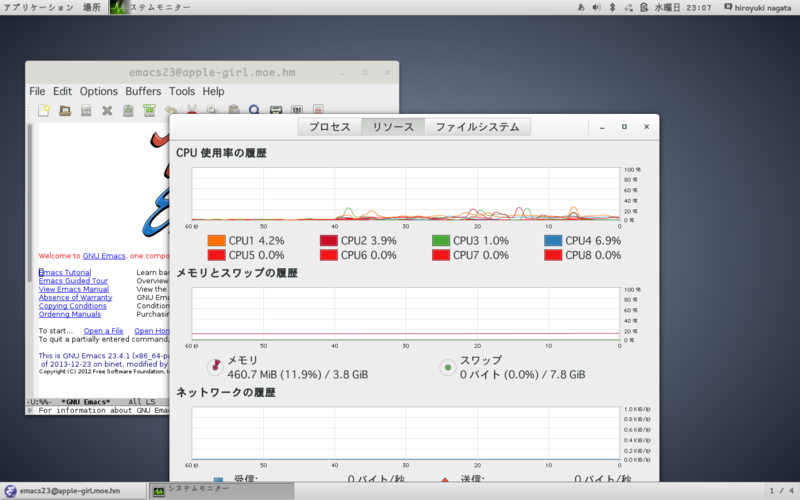Image resolution: width=800 pixels, height=500 pixels.
Task: Click the Copy icon in Emacs toolbar
Action: click(213, 110)
